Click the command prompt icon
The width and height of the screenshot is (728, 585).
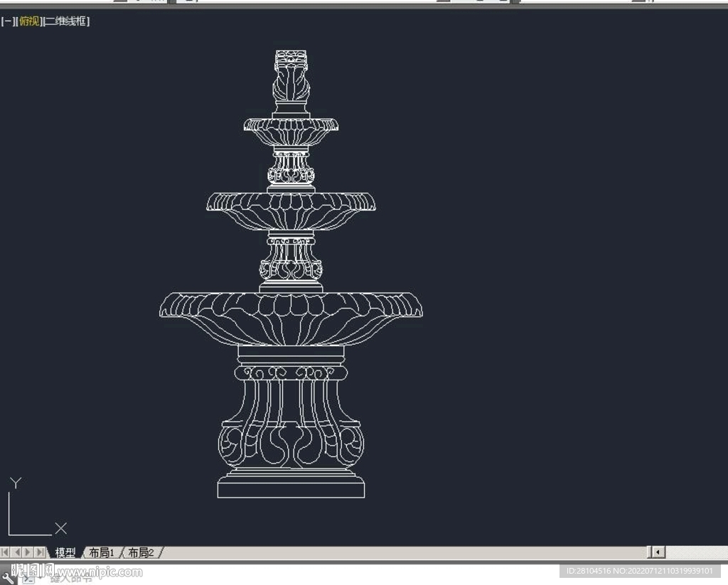click(28, 579)
